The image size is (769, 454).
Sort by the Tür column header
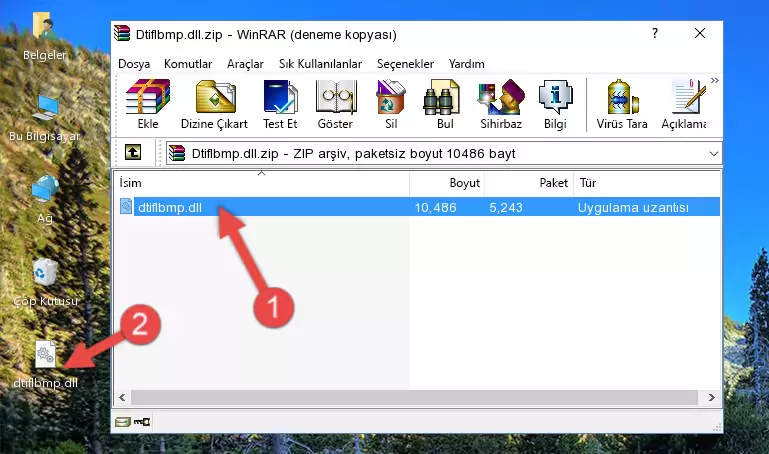[646, 183]
